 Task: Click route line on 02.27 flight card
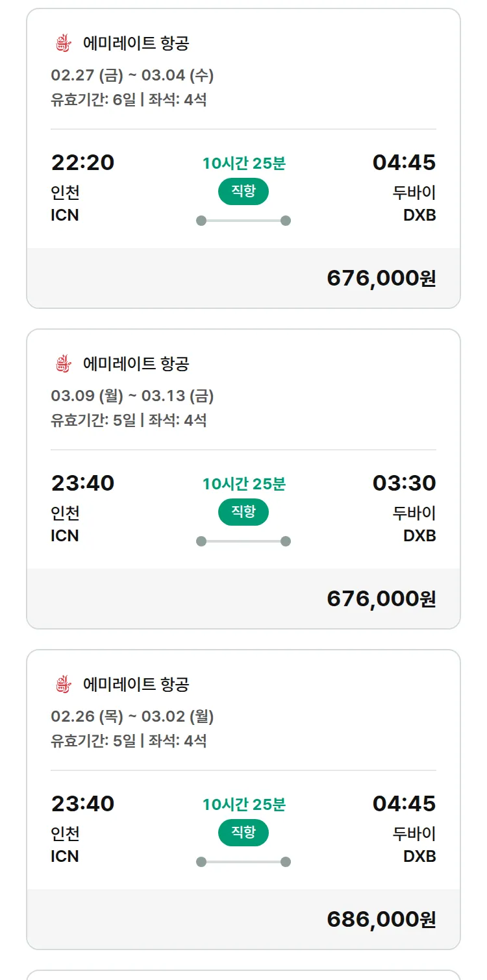click(x=243, y=221)
